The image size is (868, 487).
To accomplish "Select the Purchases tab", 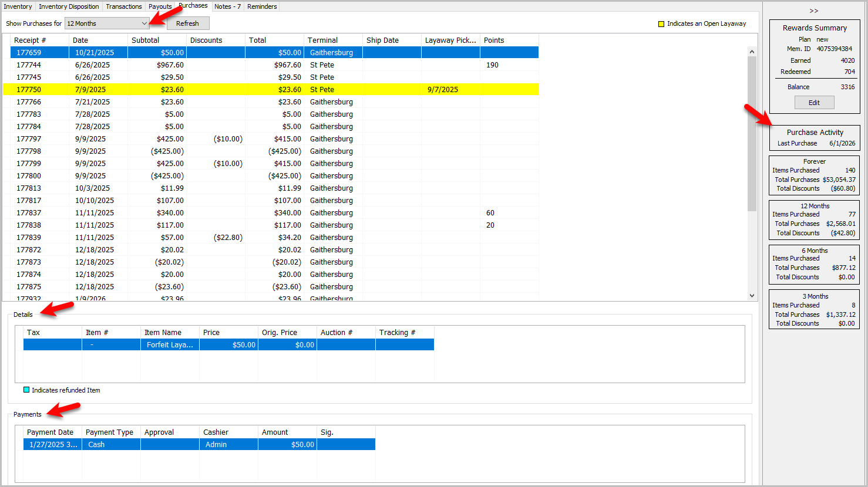I will pos(193,6).
